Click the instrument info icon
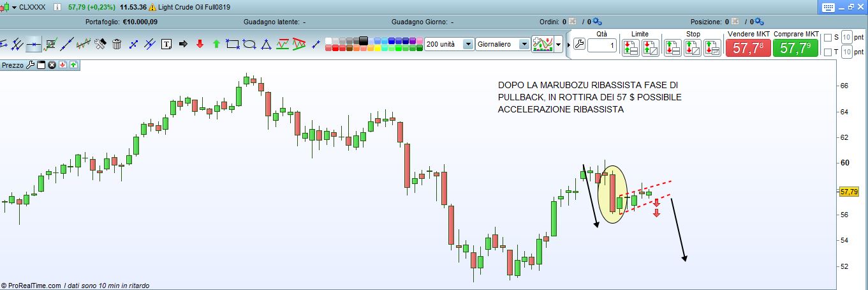 (57, 7)
